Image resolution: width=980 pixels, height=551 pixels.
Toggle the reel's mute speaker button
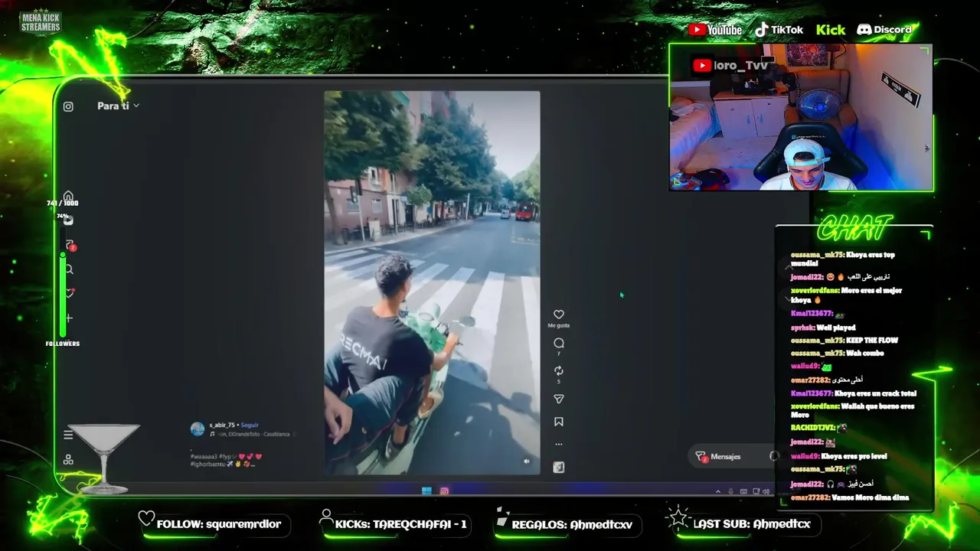pos(526,461)
